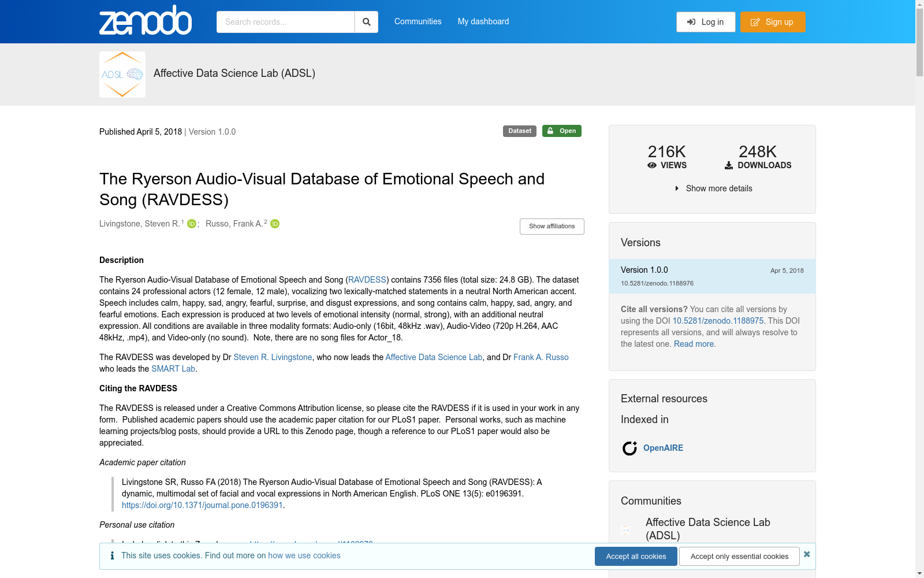Click the Log in button
This screenshot has height=578, width=924.
coord(705,22)
